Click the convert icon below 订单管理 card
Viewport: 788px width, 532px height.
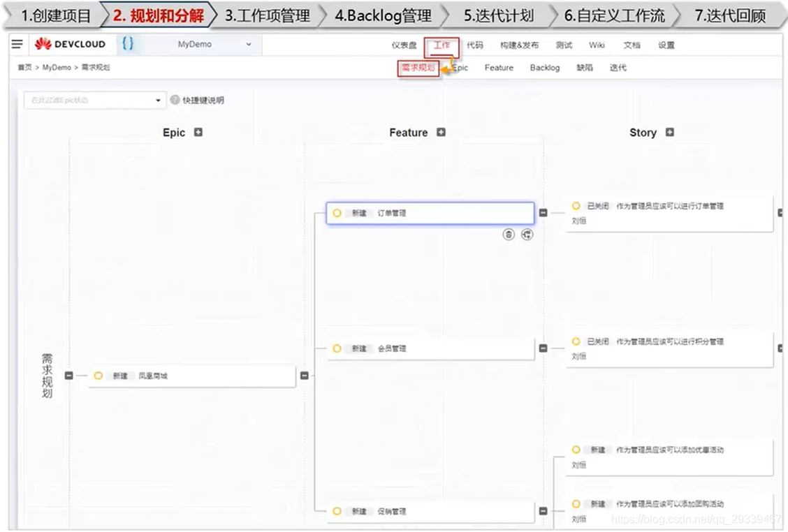(527, 234)
